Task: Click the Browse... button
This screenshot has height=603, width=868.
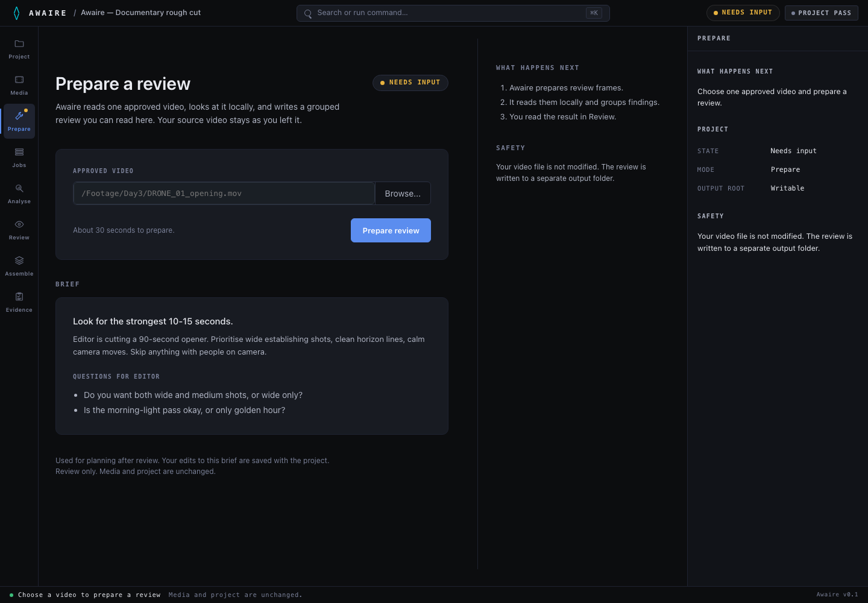Action: point(403,194)
